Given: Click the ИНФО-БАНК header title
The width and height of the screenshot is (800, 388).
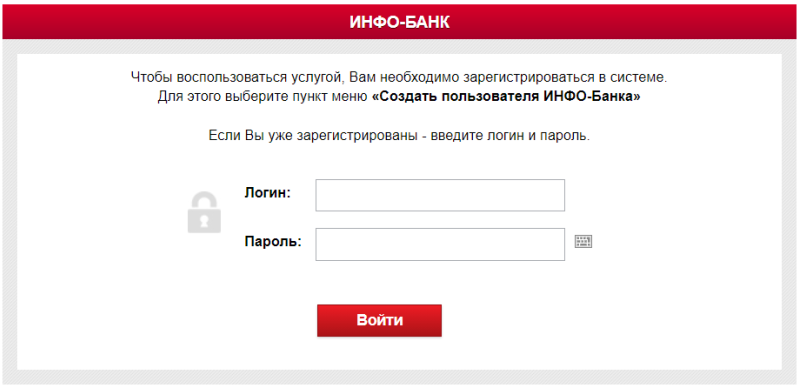Looking at the screenshot, I should coord(399,22).
